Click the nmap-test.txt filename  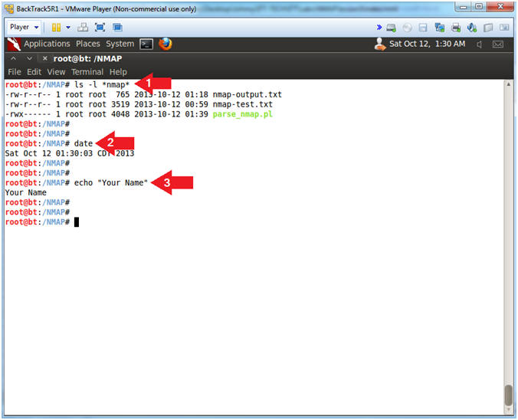[x=242, y=105]
